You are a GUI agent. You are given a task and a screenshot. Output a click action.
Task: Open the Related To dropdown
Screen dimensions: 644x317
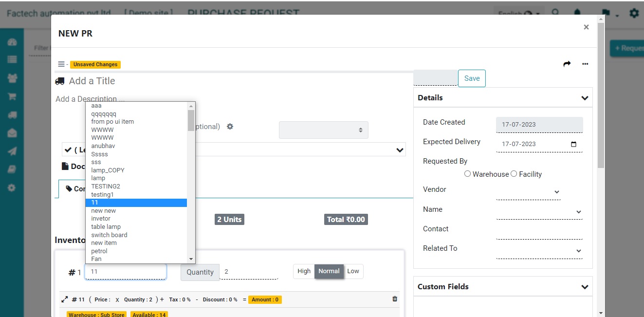point(539,251)
